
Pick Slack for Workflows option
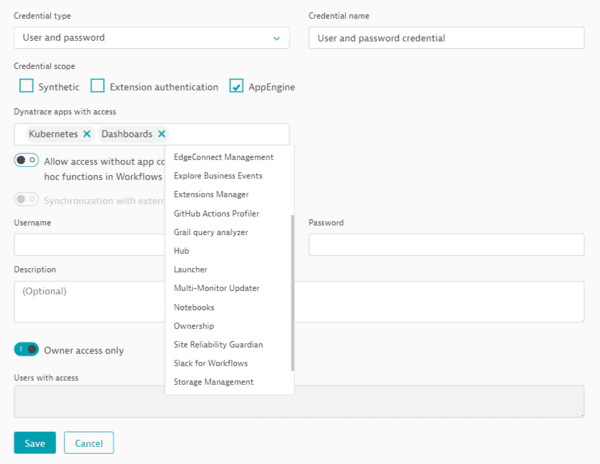point(230,363)
